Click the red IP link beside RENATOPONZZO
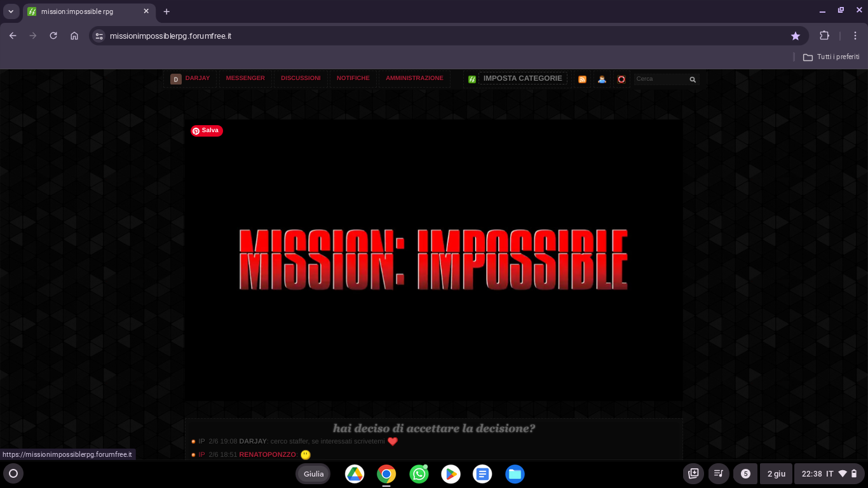 [201, 455]
